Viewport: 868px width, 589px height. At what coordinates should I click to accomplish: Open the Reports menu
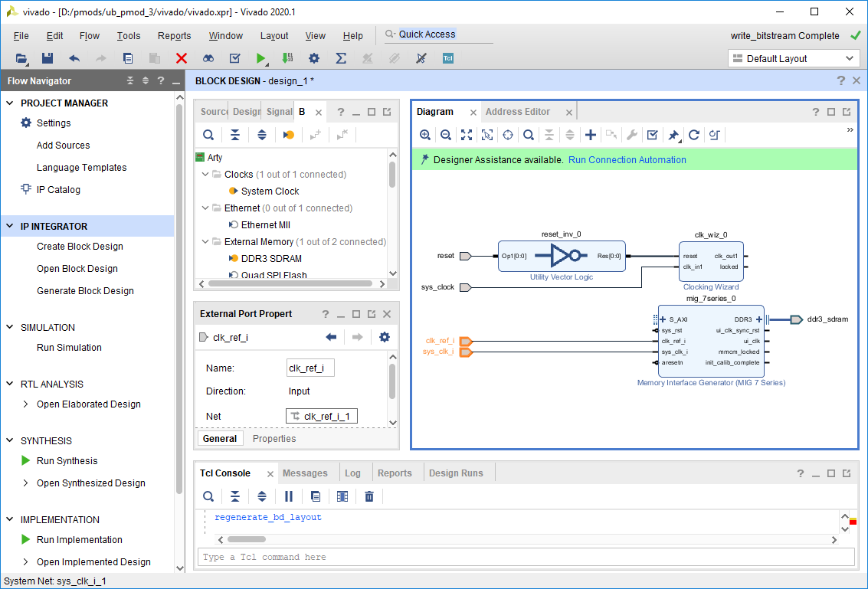pyautogui.click(x=175, y=36)
